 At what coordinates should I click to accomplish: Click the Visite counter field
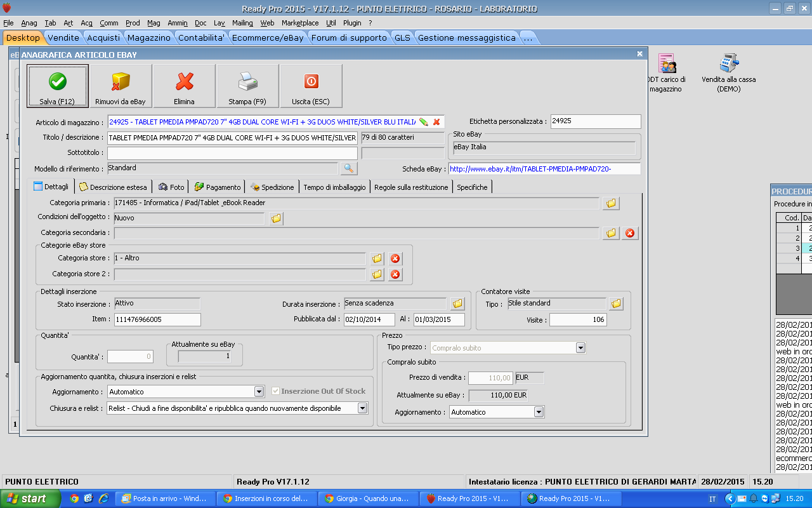coord(578,320)
